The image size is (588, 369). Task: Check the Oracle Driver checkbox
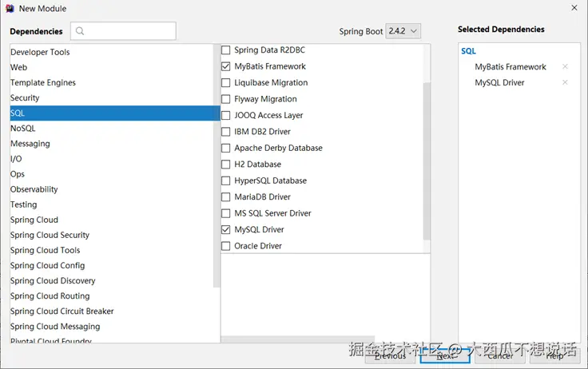[x=226, y=246]
